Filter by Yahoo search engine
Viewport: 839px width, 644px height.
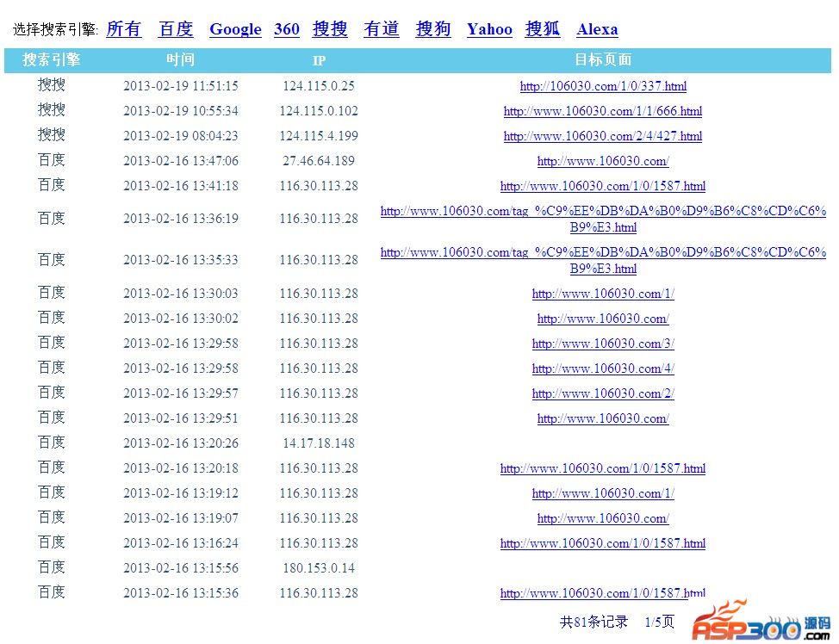point(489,29)
